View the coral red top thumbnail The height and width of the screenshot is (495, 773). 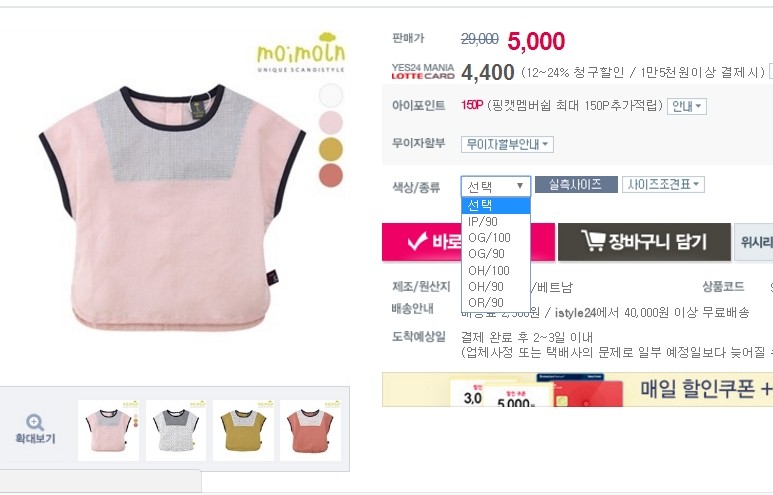point(310,430)
